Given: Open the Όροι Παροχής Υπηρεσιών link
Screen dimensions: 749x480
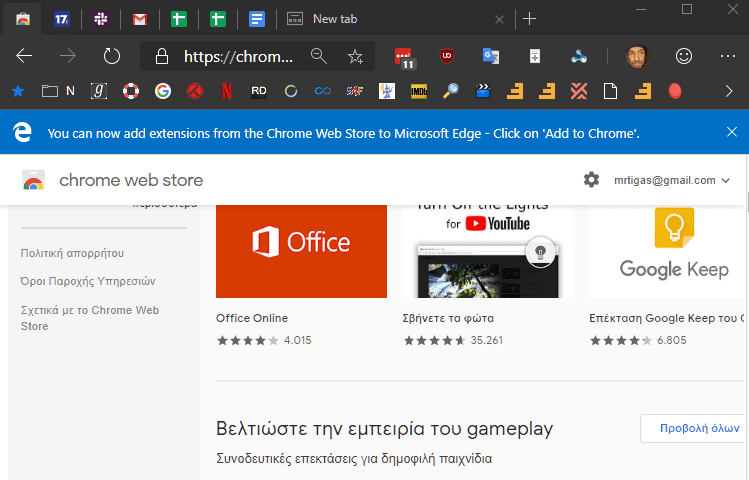Looking at the screenshot, I should tap(88, 281).
